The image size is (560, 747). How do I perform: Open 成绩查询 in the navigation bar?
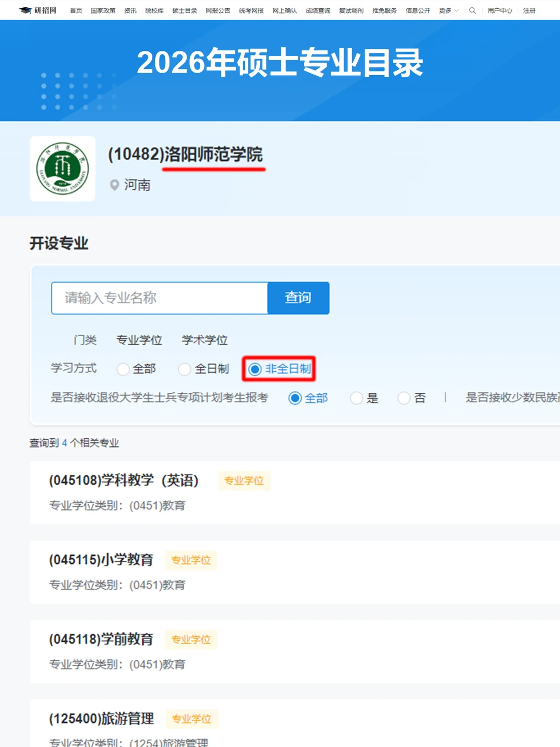(x=318, y=10)
